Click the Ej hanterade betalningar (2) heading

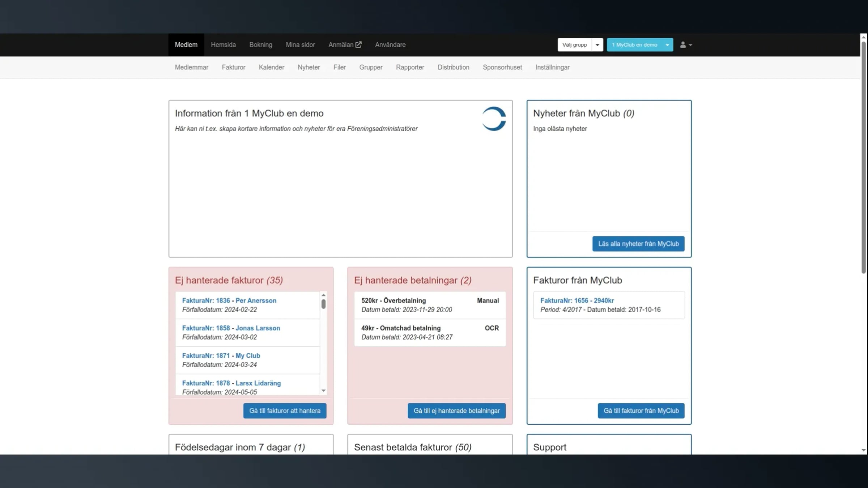coord(413,280)
